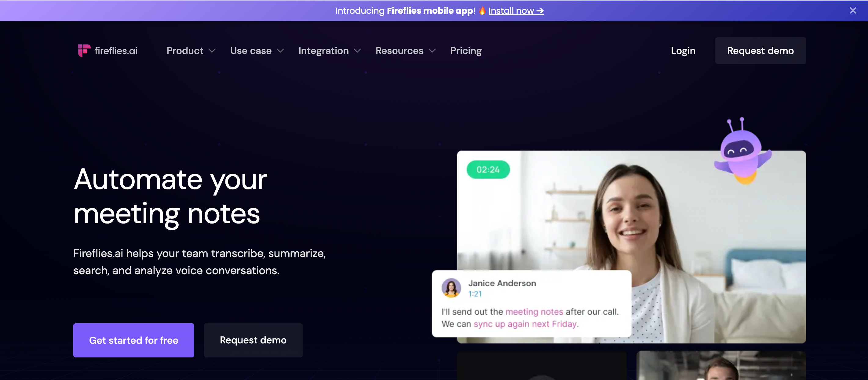868x380 pixels.
Task: Click the 1:21 transcript timestamp
Action: pyautogui.click(x=475, y=294)
